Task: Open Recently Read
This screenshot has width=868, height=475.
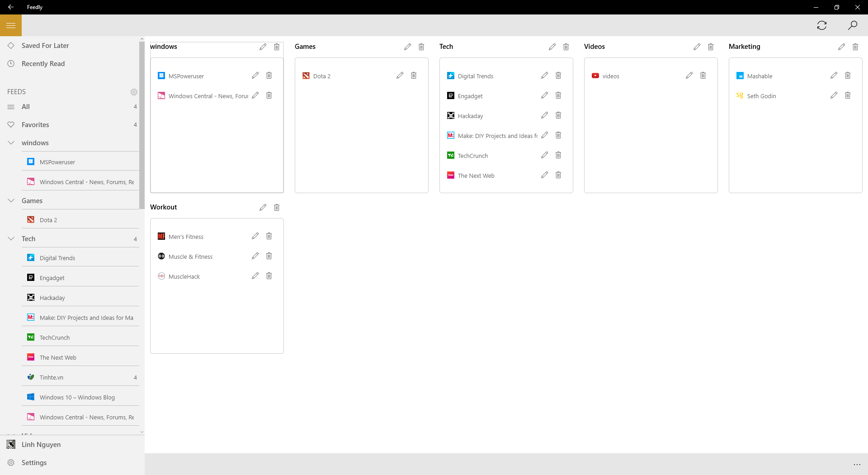Action: tap(70, 64)
